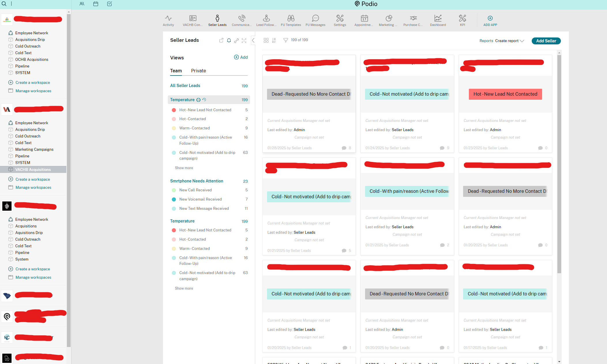Viewport: 607px width, 364px height.
Task: Click the filter funnel icon
Action: 285,40
